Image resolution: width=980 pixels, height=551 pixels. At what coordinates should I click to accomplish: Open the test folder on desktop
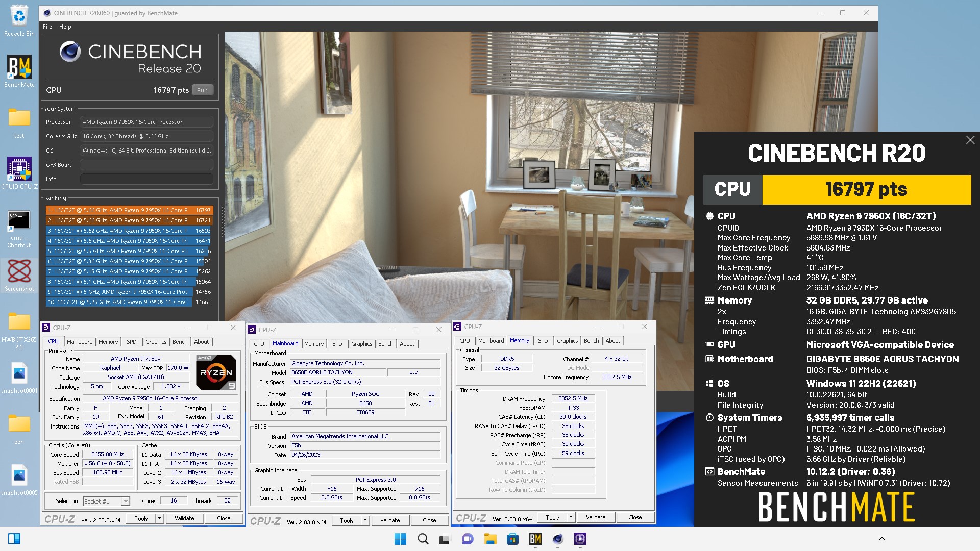[x=19, y=122]
